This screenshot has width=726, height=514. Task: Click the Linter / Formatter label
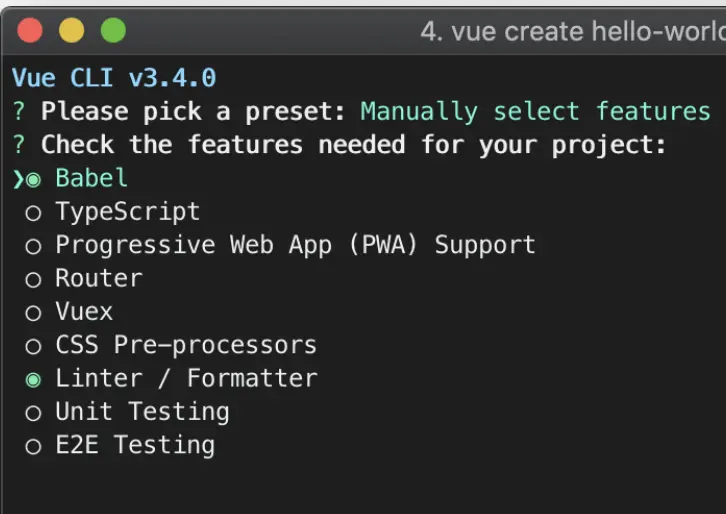tap(186, 379)
